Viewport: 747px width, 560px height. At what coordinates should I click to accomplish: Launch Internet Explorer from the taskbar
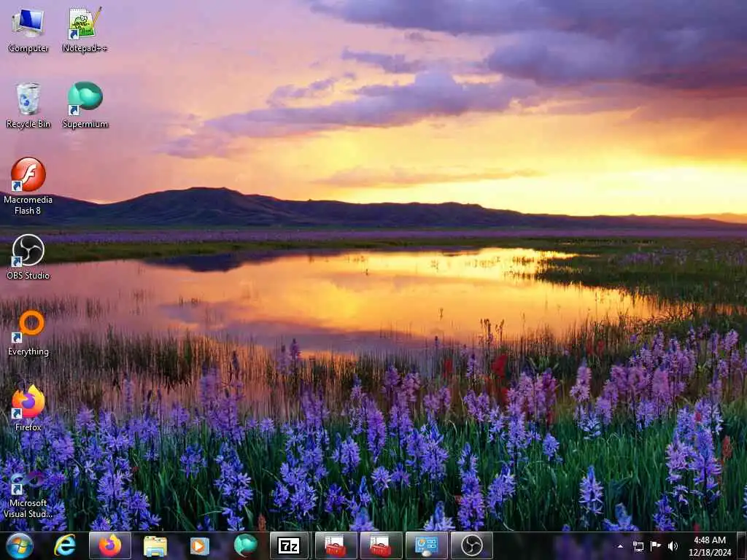point(65,545)
